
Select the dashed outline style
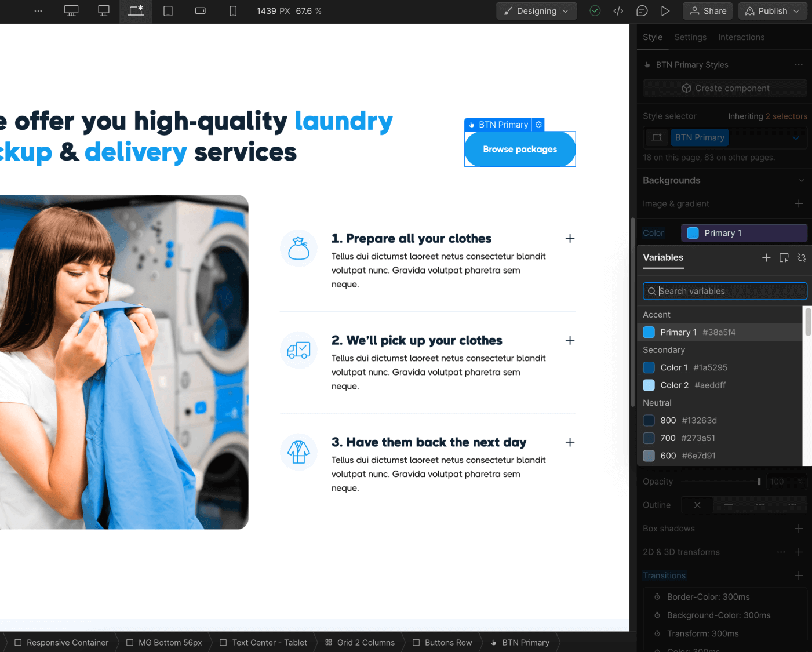tap(760, 505)
